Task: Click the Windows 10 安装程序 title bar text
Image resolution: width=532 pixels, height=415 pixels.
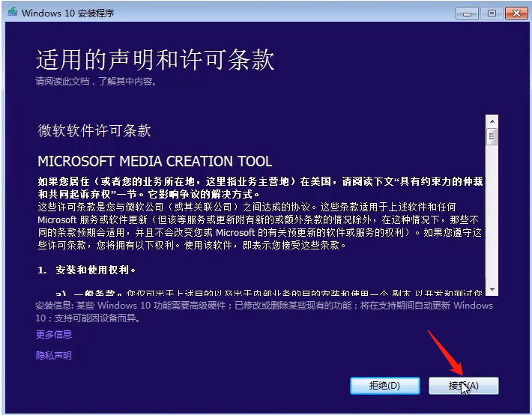Action: tap(67, 13)
